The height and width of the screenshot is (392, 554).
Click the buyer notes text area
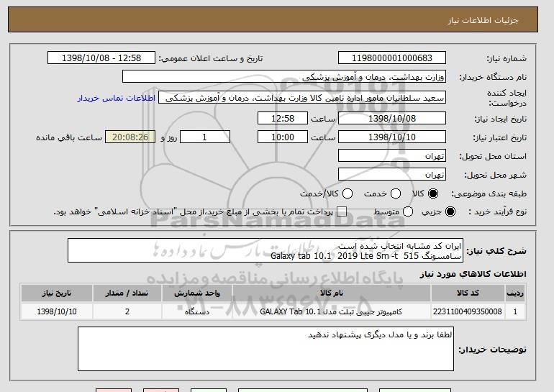click(265, 349)
